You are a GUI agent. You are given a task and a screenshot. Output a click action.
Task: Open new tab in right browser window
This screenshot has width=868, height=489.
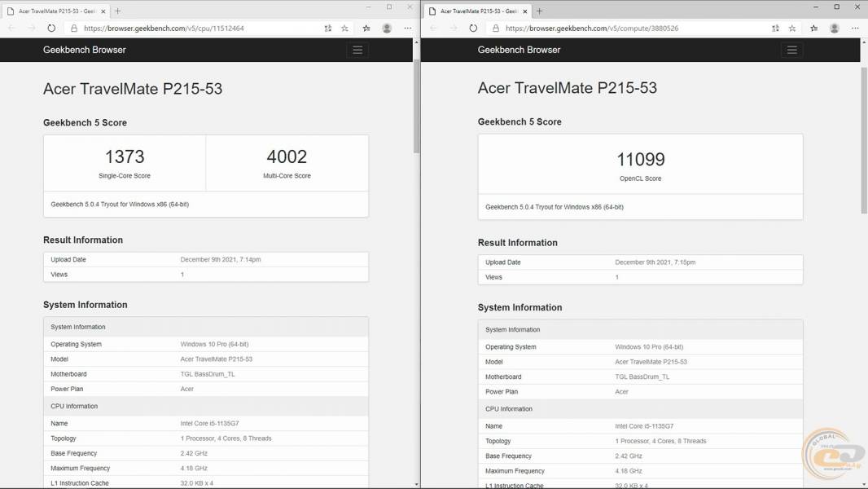539,11
